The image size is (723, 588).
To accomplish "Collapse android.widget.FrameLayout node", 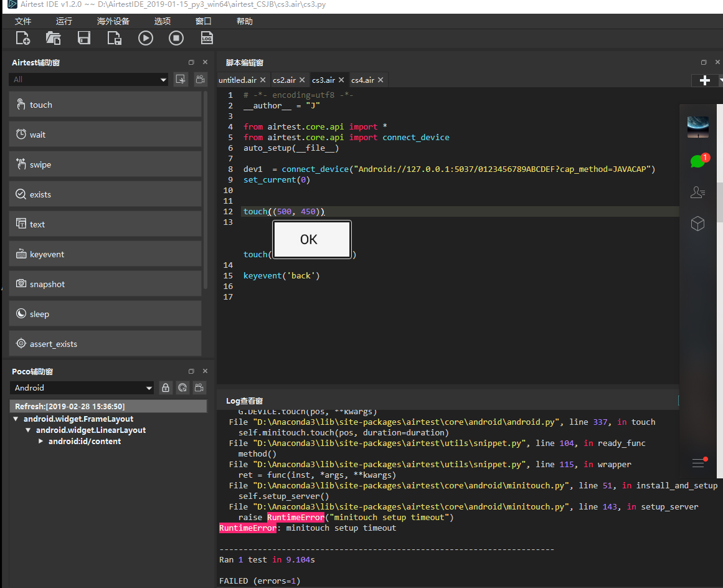I will 16,419.
